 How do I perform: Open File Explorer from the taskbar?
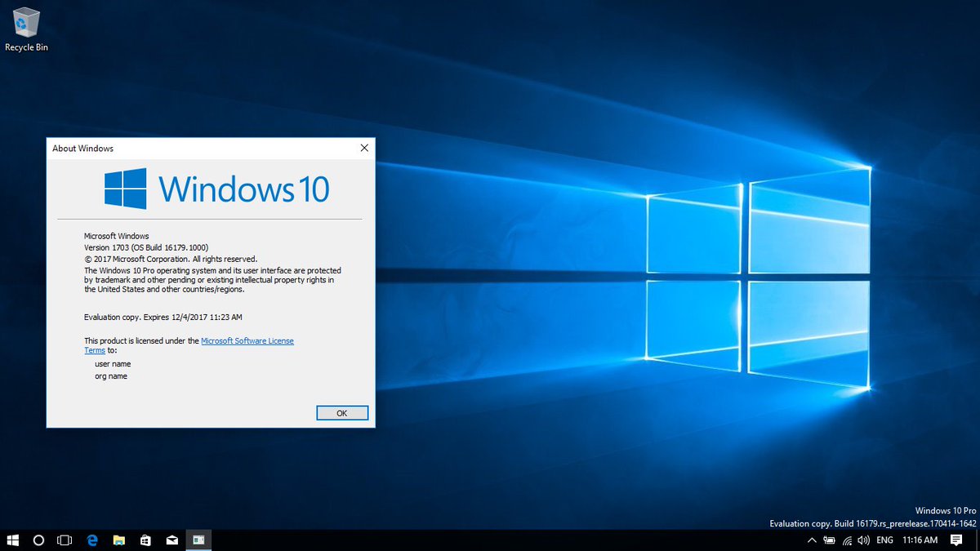pyautogui.click(x=119, y=540)
